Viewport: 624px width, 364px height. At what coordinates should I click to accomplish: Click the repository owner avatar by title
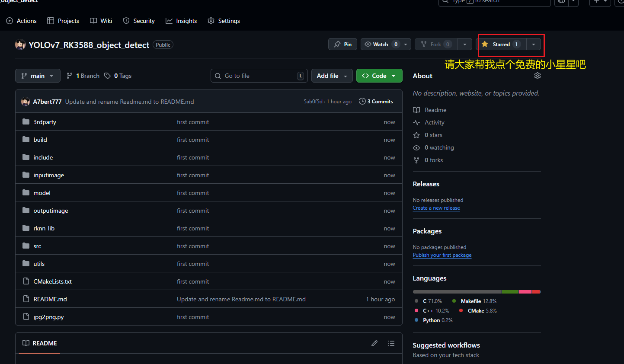(20, 45)
